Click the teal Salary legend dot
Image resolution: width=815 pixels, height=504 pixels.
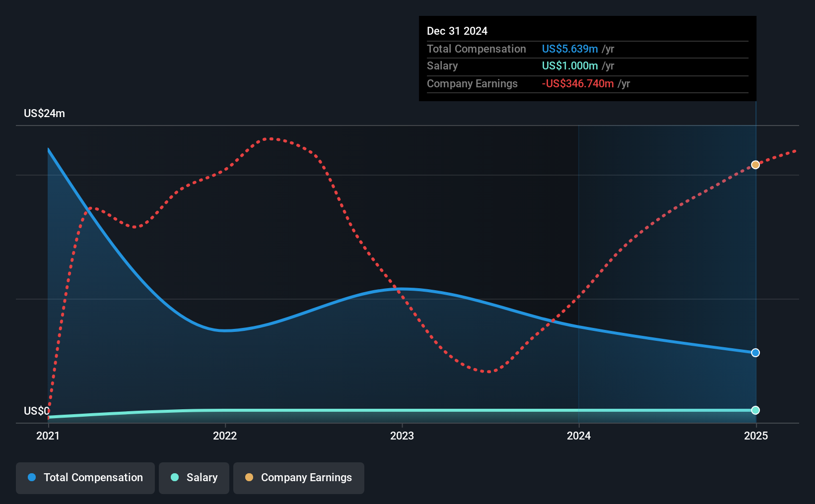(x=175, y=477)
